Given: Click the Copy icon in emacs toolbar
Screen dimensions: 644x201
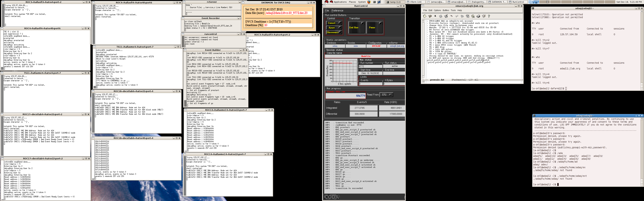Looking at the screenshot, I should (x=462, y=16).
